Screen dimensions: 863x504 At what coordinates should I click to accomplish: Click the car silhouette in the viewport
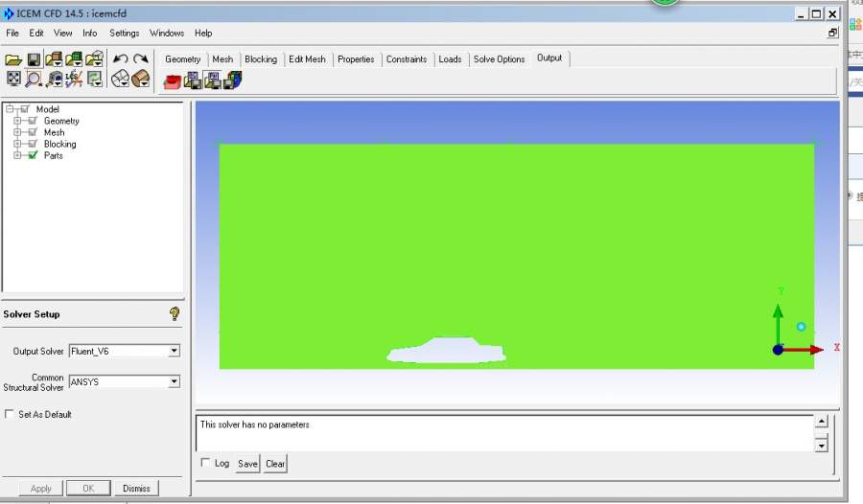[x=446, y=351]
